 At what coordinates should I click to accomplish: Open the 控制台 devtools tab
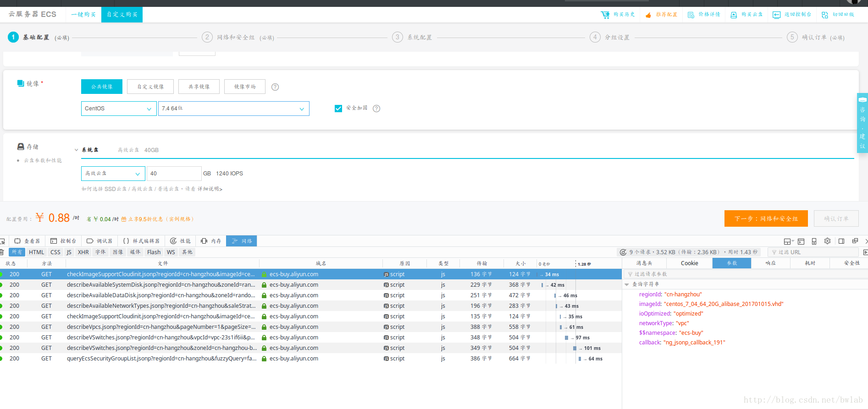click(x=63, y=241)
